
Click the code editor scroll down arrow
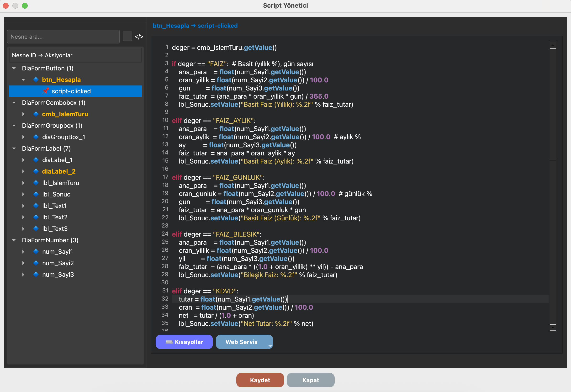(553, 327)
